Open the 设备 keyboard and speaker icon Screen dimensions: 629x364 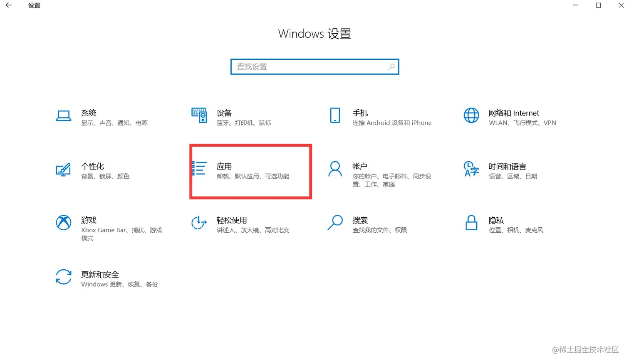(199, 115)
